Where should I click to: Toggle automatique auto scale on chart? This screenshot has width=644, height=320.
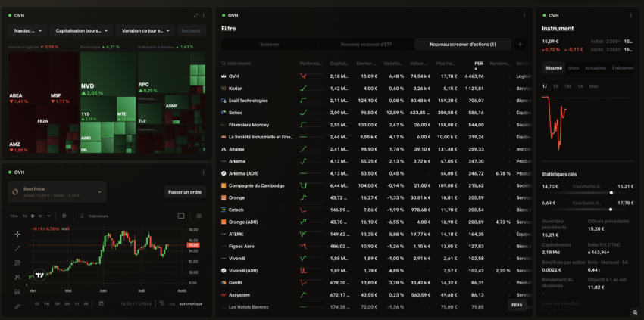pyautogui.click(x=191, y=303)
